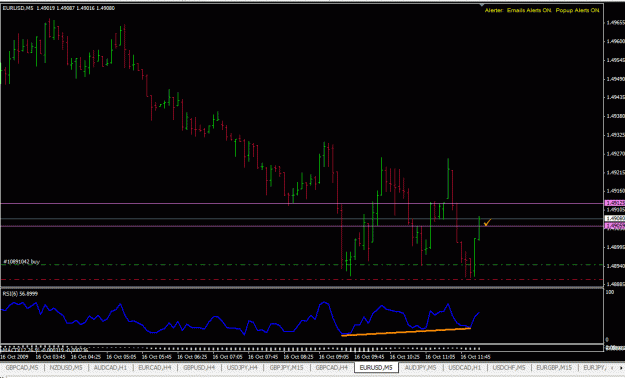Switch to the GBPCAD,M5 chart tab
This screenshot has height=378, width=625.
coord(22,367)
